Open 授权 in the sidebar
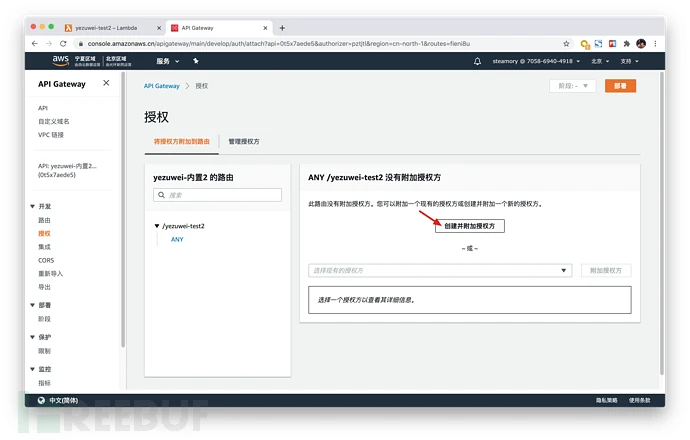The image size is (690, 440). [44, 233]
